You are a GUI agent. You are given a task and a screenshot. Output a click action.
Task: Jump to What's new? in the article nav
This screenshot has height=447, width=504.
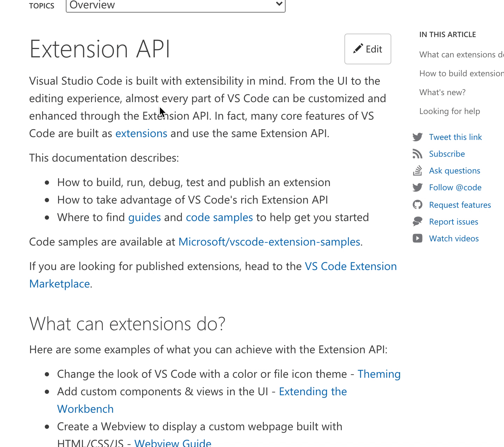[442, 92]
